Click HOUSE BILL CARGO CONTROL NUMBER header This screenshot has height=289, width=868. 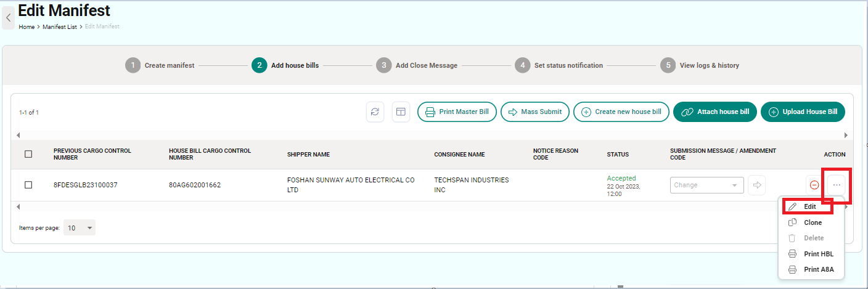[x=210, y=154]
